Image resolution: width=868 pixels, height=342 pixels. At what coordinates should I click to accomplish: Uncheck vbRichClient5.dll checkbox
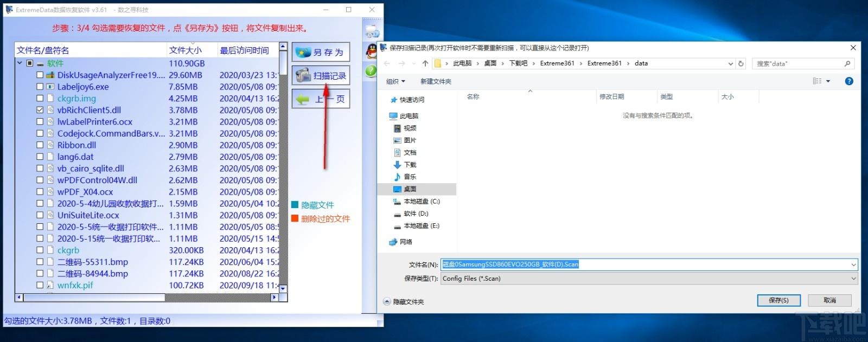pyautogui.click(x=40, y=110)
